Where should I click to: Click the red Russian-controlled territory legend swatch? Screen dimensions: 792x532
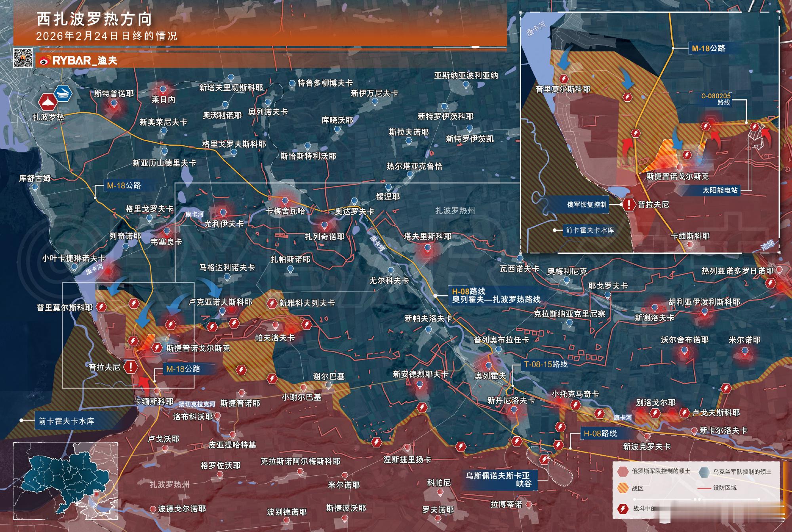pyautogui.click(x=623, y=471)
